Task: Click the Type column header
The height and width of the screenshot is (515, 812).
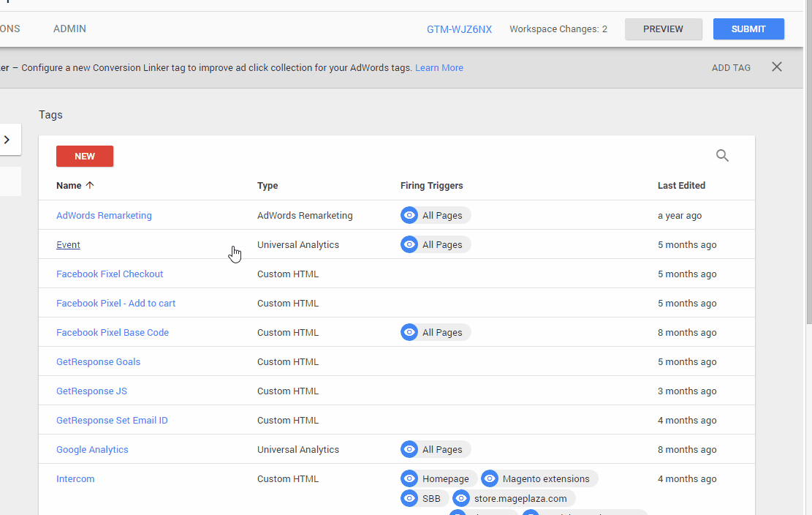Action: 267,186
